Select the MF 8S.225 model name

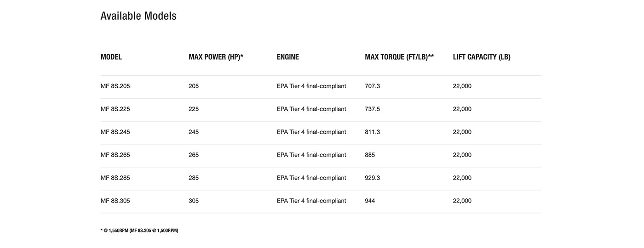pyautogui.click(x=115, y=109)
